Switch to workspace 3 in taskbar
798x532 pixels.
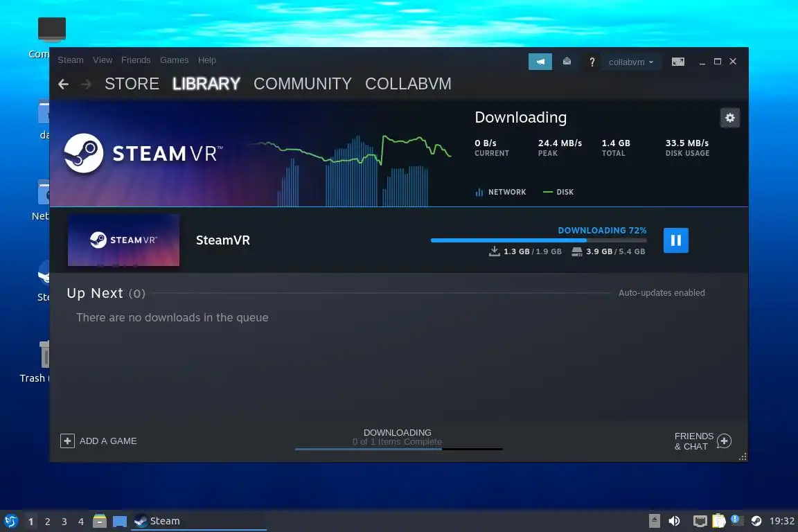pos(64,522)
